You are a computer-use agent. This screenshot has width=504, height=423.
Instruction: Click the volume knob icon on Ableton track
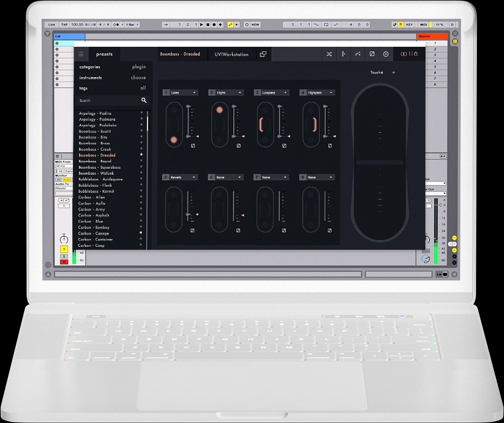(64, 238)
